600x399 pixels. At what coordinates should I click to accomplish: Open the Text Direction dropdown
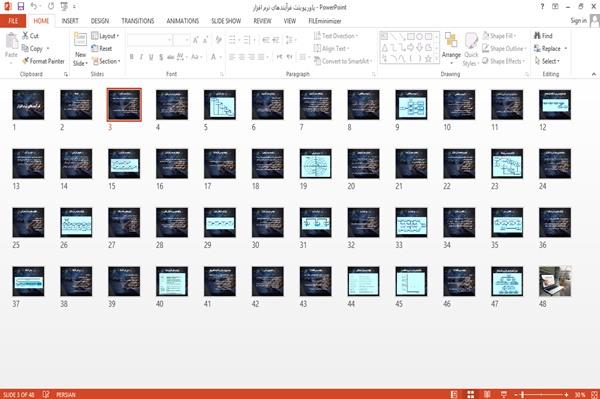[336, 36]
